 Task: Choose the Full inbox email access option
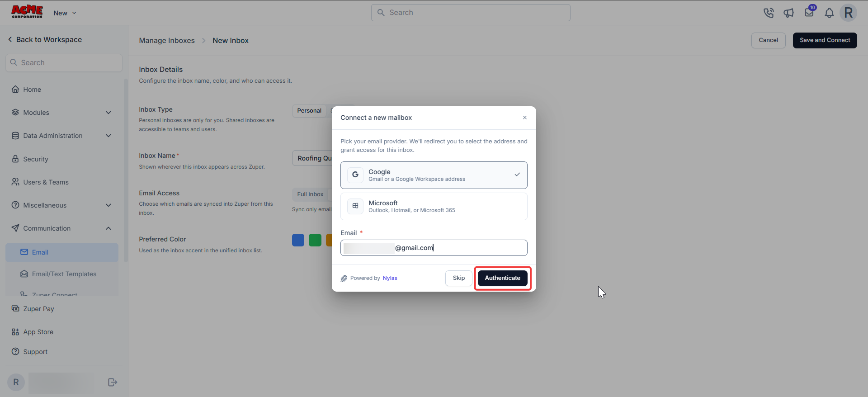tap(310, 194)
